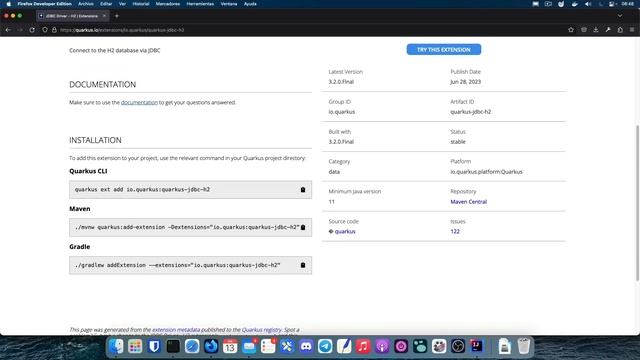This screenshot has width=640, height=360.
Task: Open a new browser tab
Action: click(117, 16)
